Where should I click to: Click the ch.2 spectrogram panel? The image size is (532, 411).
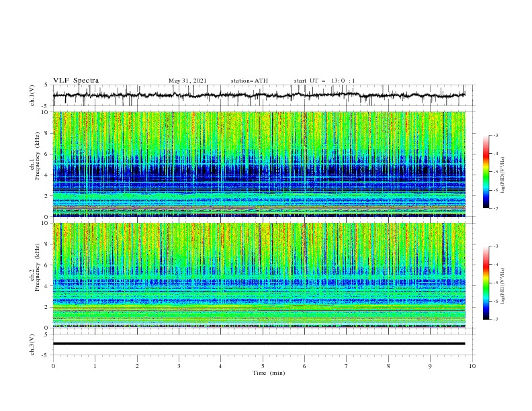pos(259,275)
